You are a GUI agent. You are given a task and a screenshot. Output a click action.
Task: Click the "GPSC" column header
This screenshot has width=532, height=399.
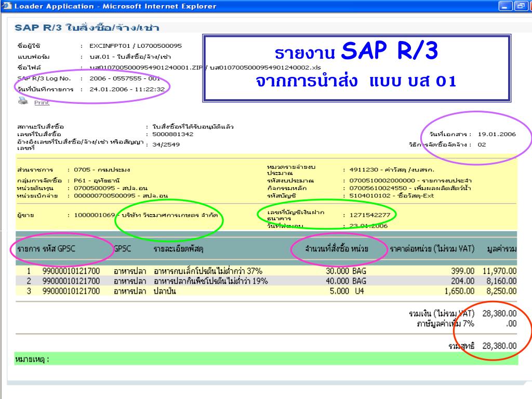(x=123, y=249)
